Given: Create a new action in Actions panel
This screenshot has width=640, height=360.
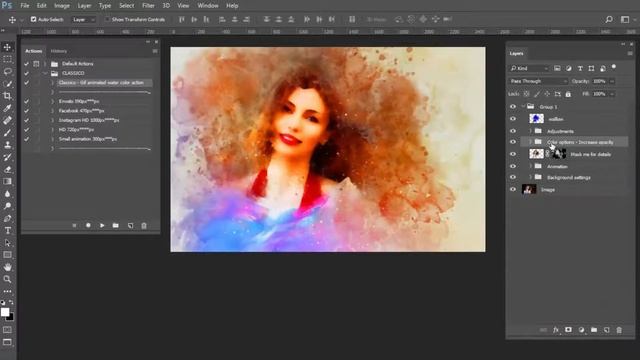Looking at the screenshot, I should (130, 225).
